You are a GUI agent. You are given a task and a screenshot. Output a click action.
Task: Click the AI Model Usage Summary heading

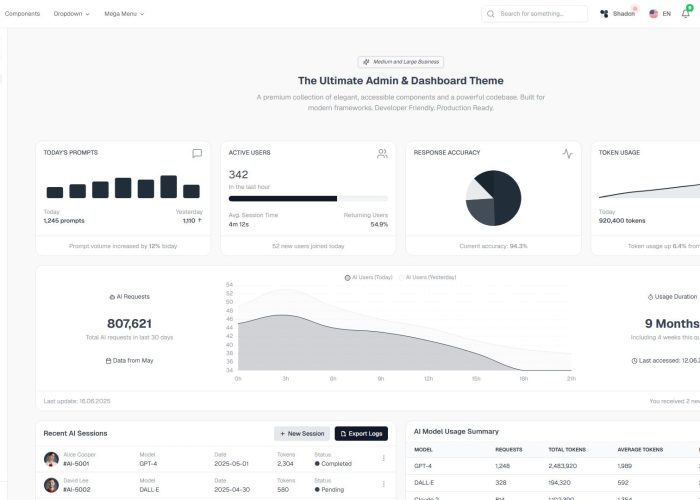point(456,432)
